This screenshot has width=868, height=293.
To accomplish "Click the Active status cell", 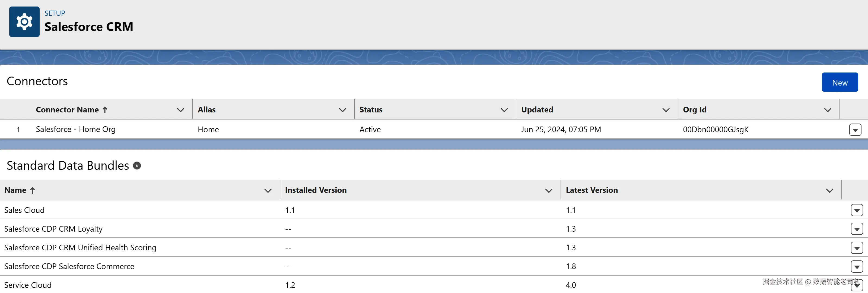I will (370, 130).
